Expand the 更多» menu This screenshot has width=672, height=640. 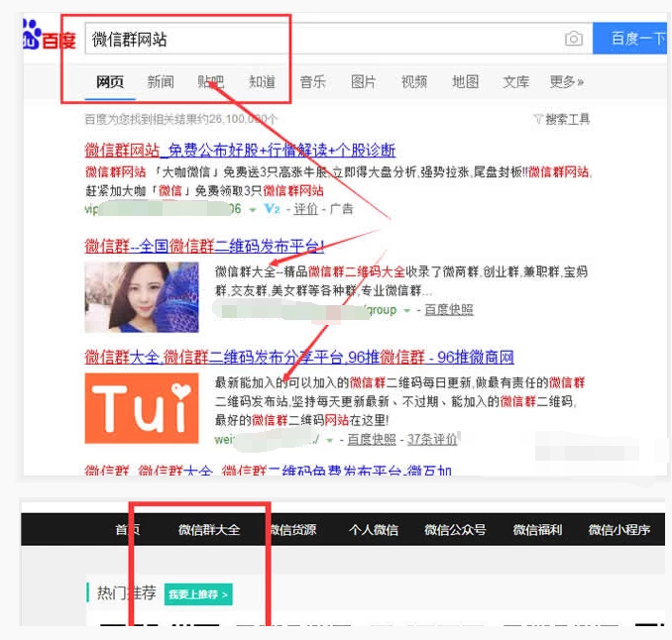(567, 82)
